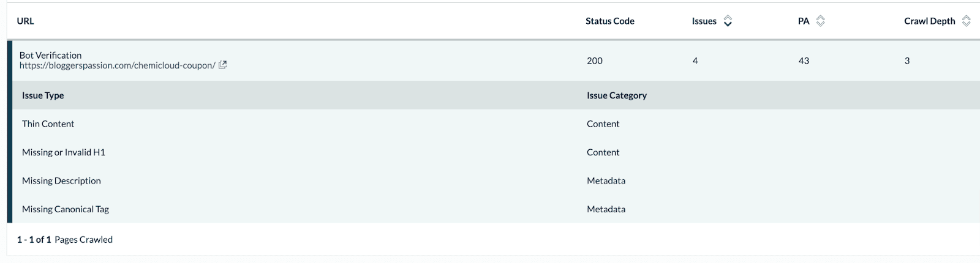Open external link icon beside chemicloud-coupon URL
980x263 pixels.
pyautogui.click(x=223, y=65)
